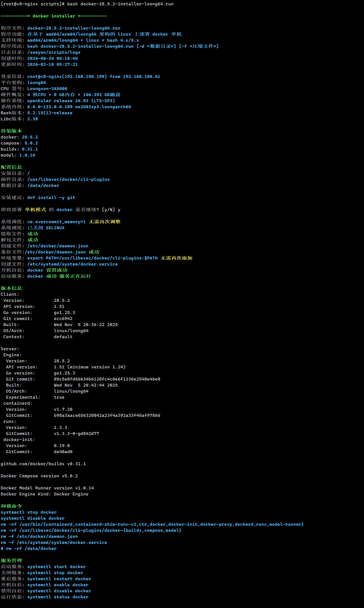This screenshot has width=364, height=608.
Task: Click the Server API version "1.51 (minimum version 1.24)"
Action: tap(90, 367)
